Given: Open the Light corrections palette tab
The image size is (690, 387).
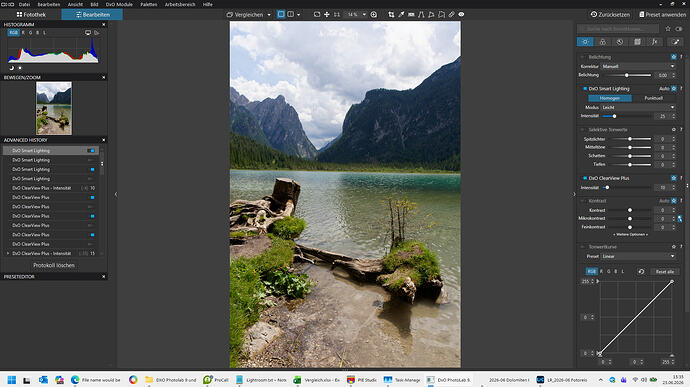Looking at the screenshot, I should coord(585,42).
